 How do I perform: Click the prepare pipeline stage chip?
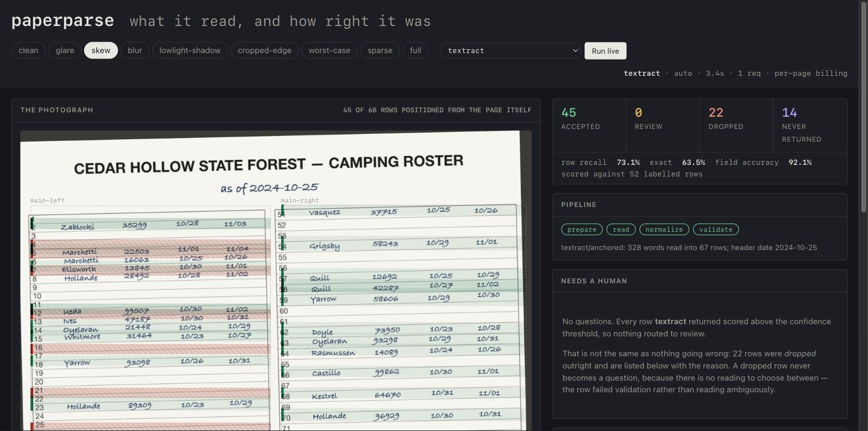582,230
